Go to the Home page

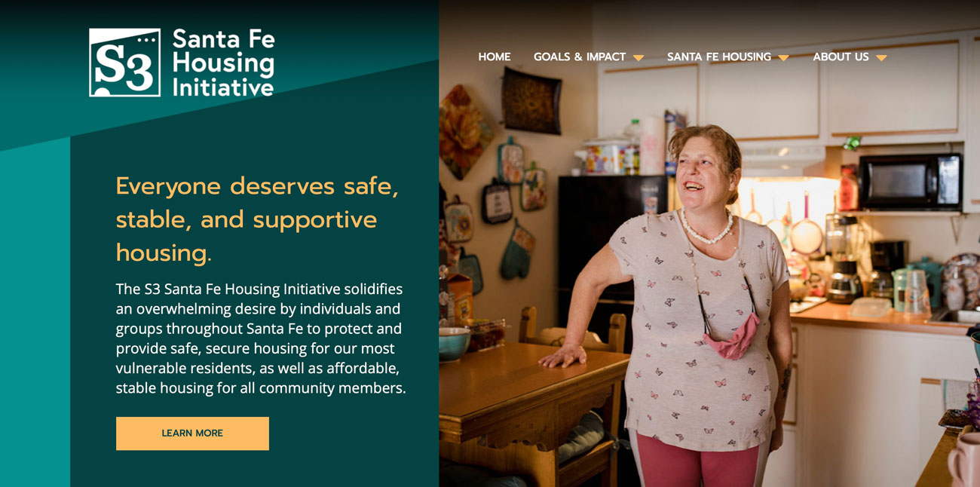(x=495, y=57)
